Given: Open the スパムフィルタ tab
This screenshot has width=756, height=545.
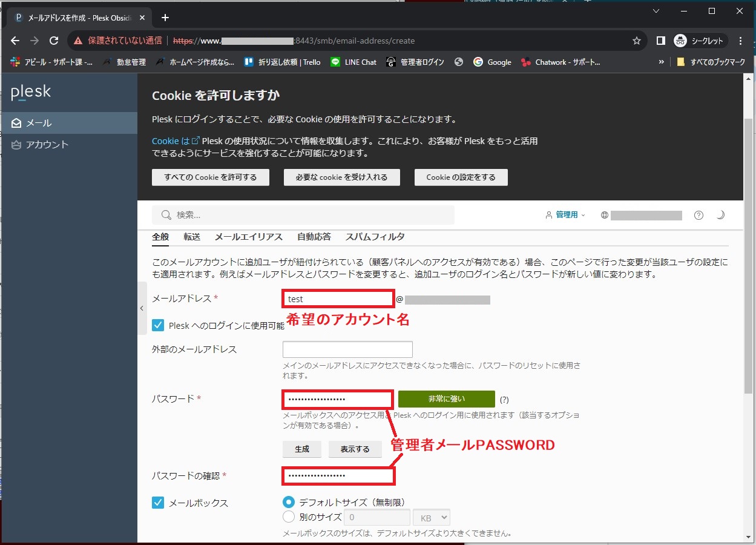Looking at the screenshot, I should (x=375, y=237).
